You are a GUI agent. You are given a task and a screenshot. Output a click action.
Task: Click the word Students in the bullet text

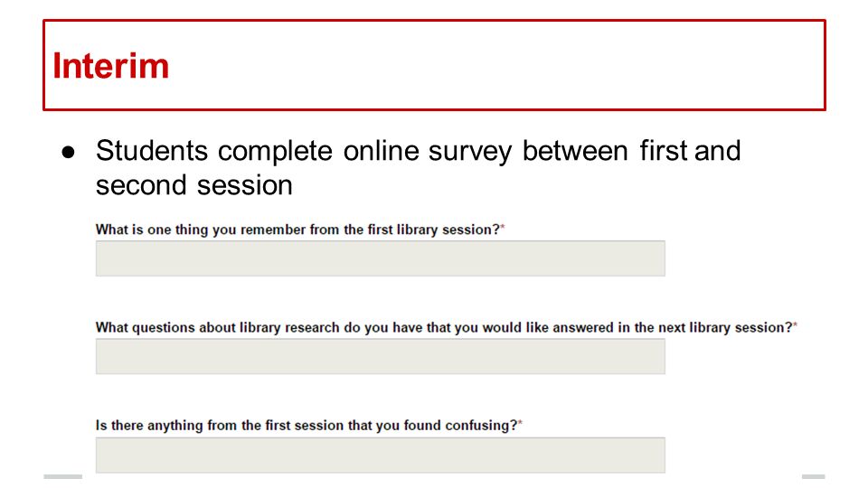152,151
